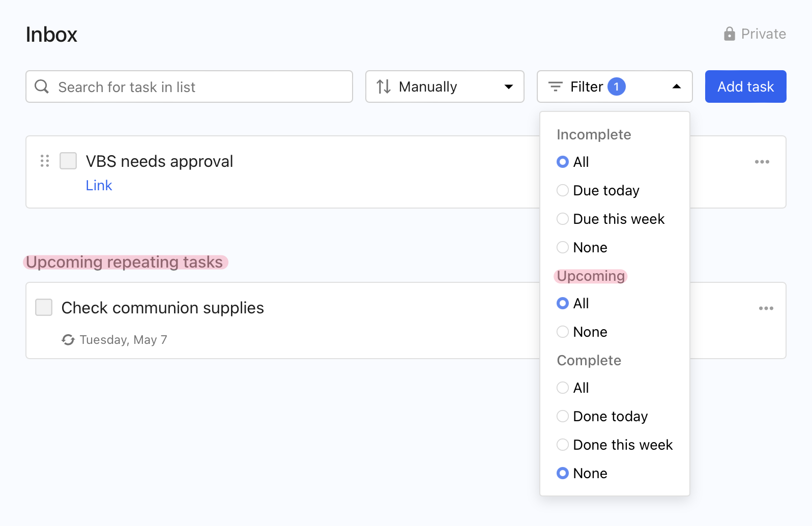Click the Manually dropdown caret arrow
Image resolution: width=812 pixels, height=526 pixels.
point(508,87)
